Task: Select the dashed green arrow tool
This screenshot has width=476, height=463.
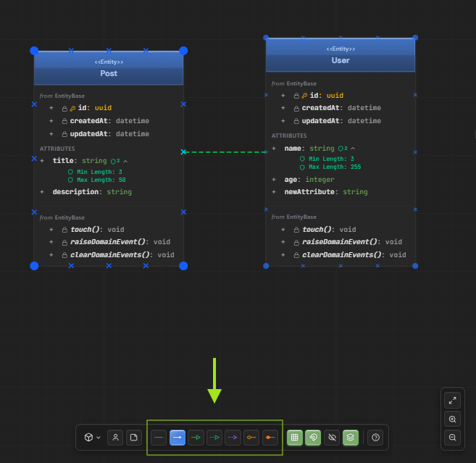Action: [x=214, y=438]
